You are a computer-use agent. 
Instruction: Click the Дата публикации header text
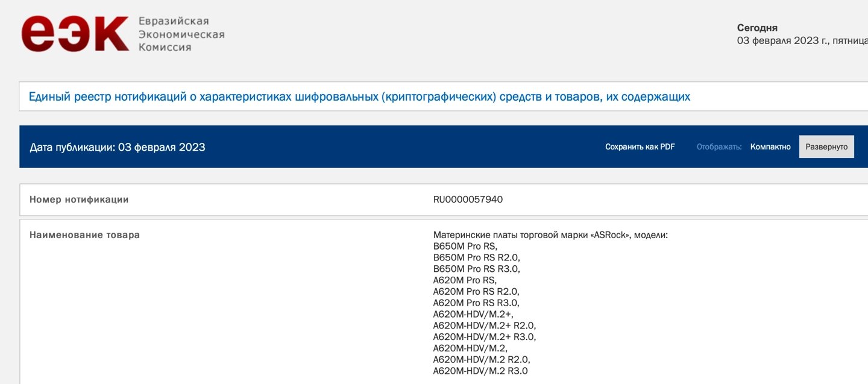[118, 147]
